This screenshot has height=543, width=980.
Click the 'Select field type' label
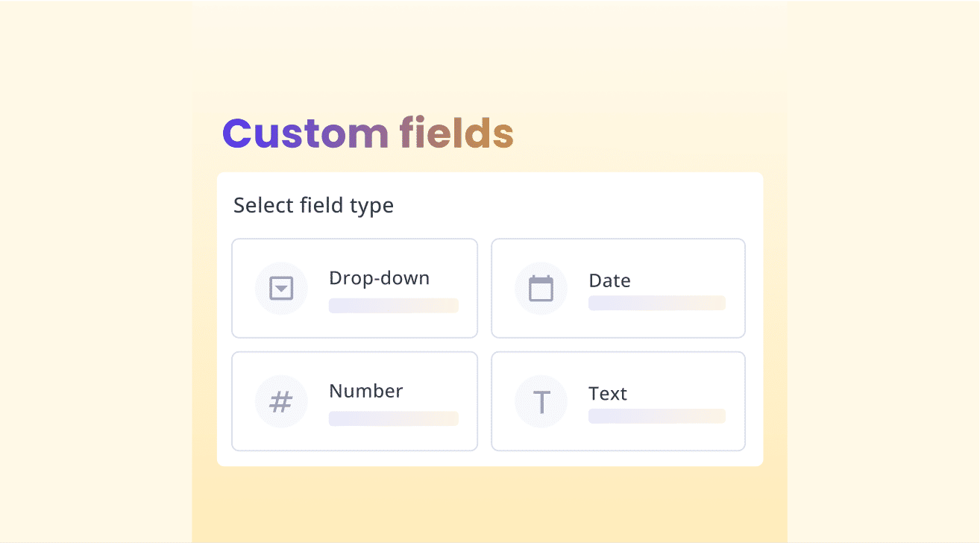tap(313, 205)
